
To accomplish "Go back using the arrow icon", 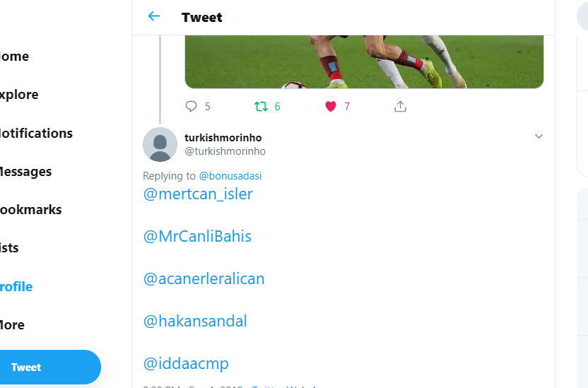I will click(x=154, y=16).
